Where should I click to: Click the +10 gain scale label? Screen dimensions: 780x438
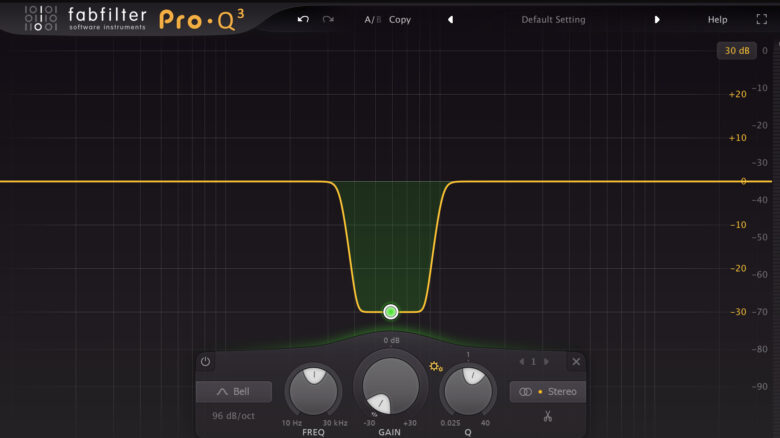737,138
